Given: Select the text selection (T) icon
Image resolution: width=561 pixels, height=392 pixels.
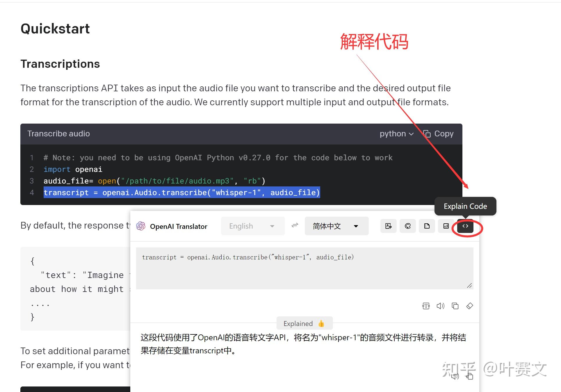Looking at the screenshot, I should pyautogui.click(x=426, y=306).
